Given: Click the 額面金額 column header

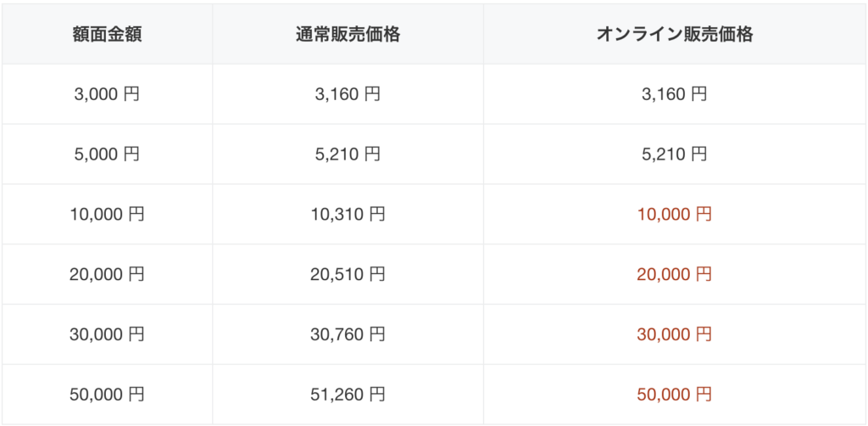Looking at the screenshot, I should pyautogui.click(x=107, y=34).
